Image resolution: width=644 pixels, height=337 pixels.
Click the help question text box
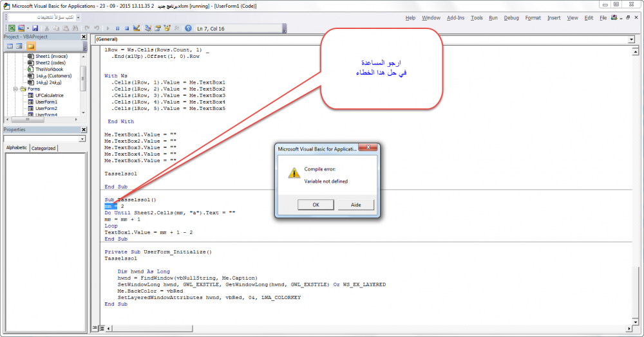(41, 17)
